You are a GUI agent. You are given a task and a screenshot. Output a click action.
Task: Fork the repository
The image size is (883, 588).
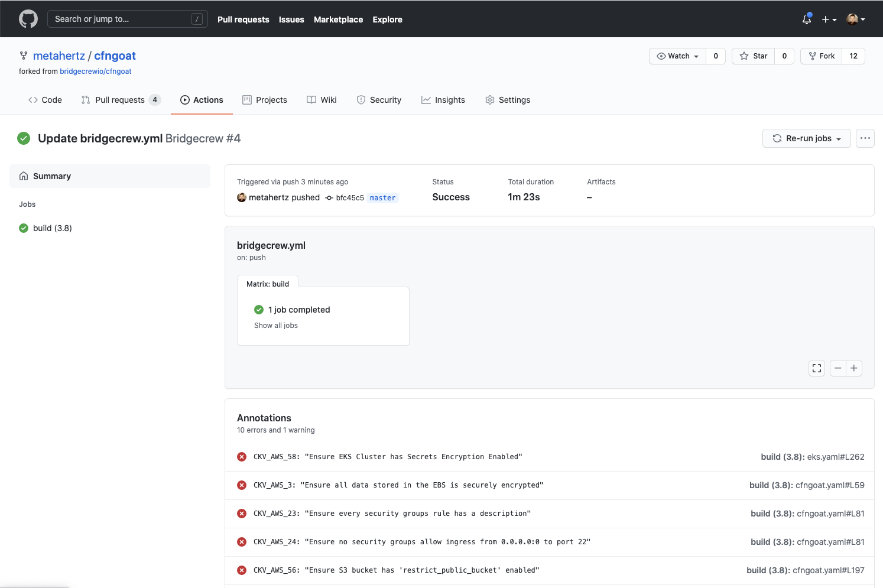[822, 56]
